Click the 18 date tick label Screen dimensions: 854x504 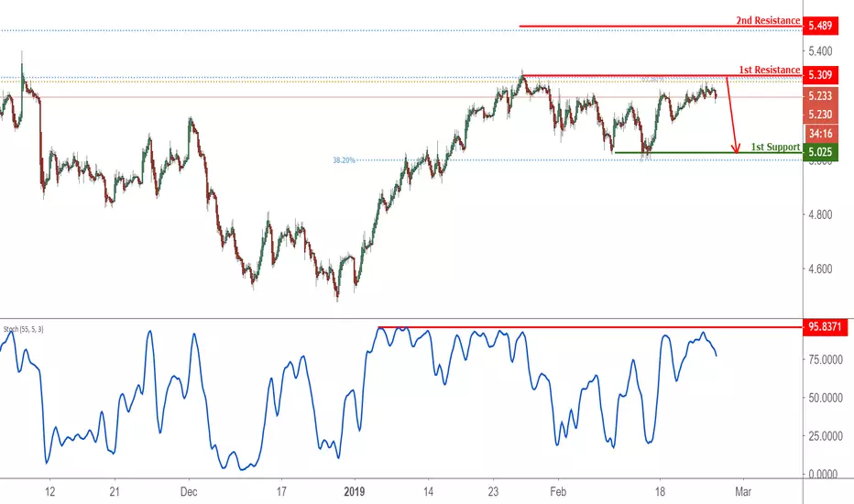point(660,492)
